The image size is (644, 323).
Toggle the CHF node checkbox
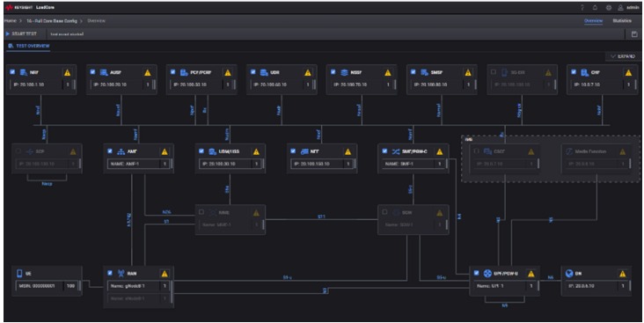574,72
